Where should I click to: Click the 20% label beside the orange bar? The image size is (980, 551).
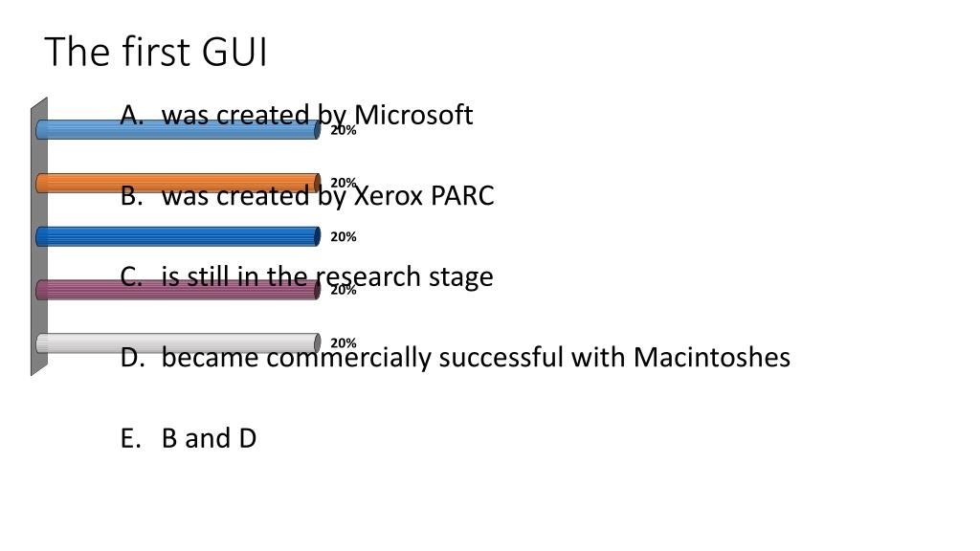[344, 183]
